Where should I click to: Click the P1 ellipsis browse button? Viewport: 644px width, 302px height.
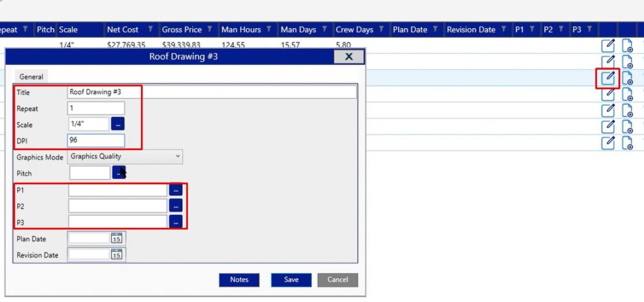[x=176, y=190]
